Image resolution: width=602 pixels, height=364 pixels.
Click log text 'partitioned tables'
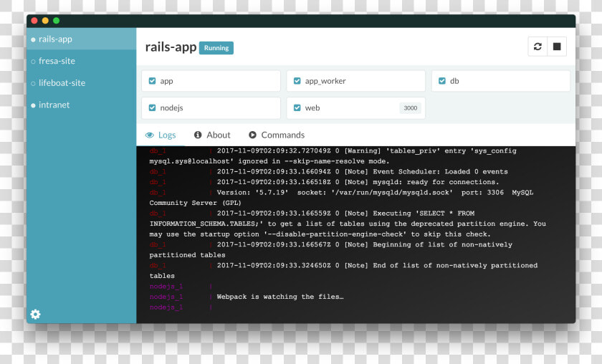187,255
